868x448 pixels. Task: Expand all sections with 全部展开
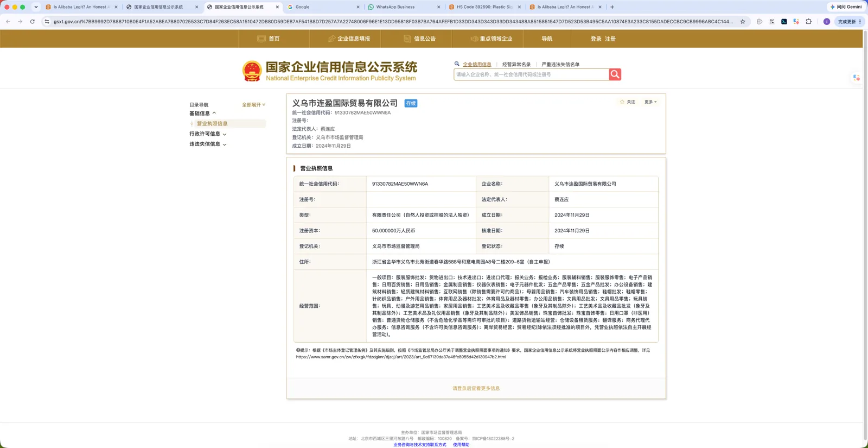tap(253, 105)
